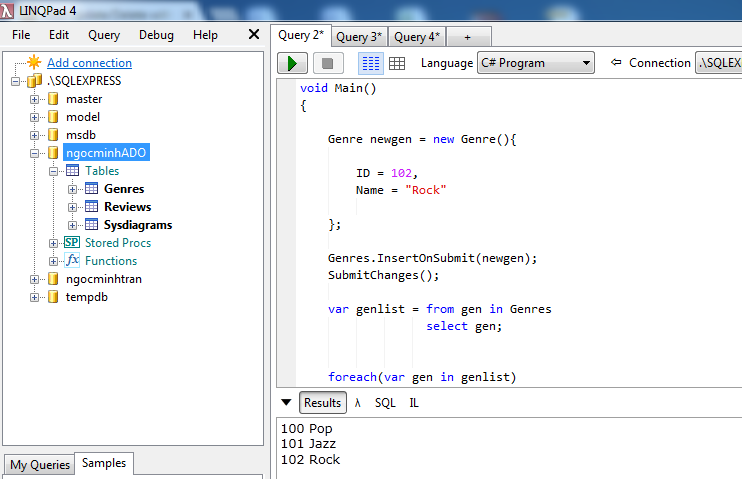Click the SubmitChanges(); line in editor

point(383,275)
